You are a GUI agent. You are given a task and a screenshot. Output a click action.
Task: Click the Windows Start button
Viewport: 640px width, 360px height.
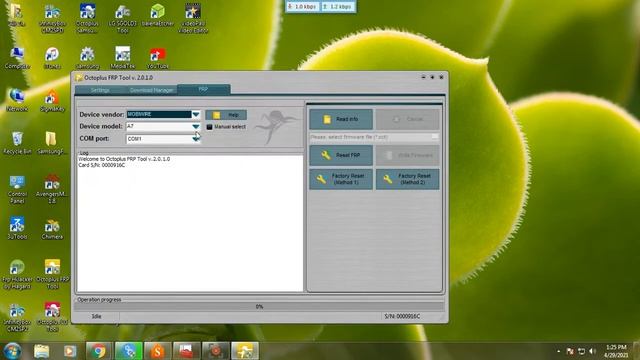(12, 351)
